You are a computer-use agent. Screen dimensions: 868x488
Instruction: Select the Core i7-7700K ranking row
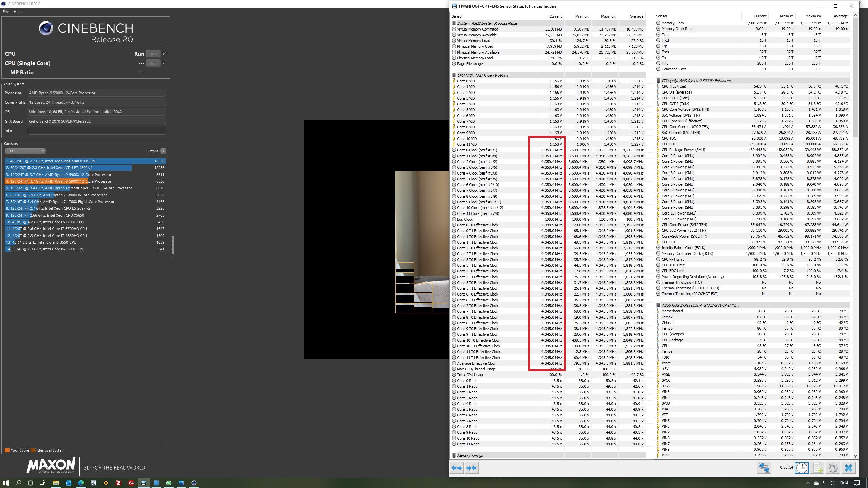tap(85, 222)
